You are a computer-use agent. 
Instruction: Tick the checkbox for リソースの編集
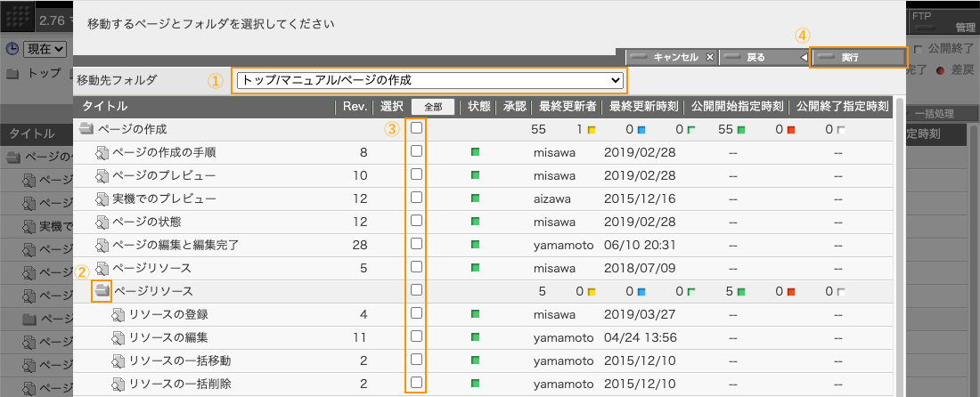point(416,336)
